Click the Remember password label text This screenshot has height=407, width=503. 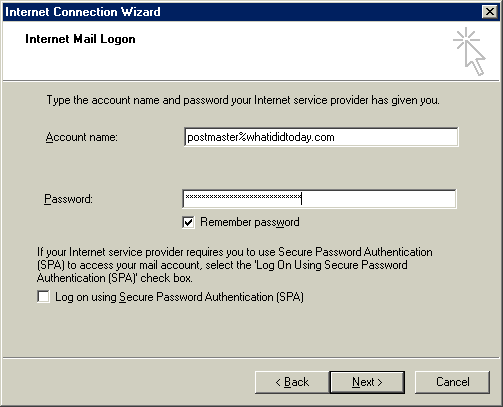(250, 222)
